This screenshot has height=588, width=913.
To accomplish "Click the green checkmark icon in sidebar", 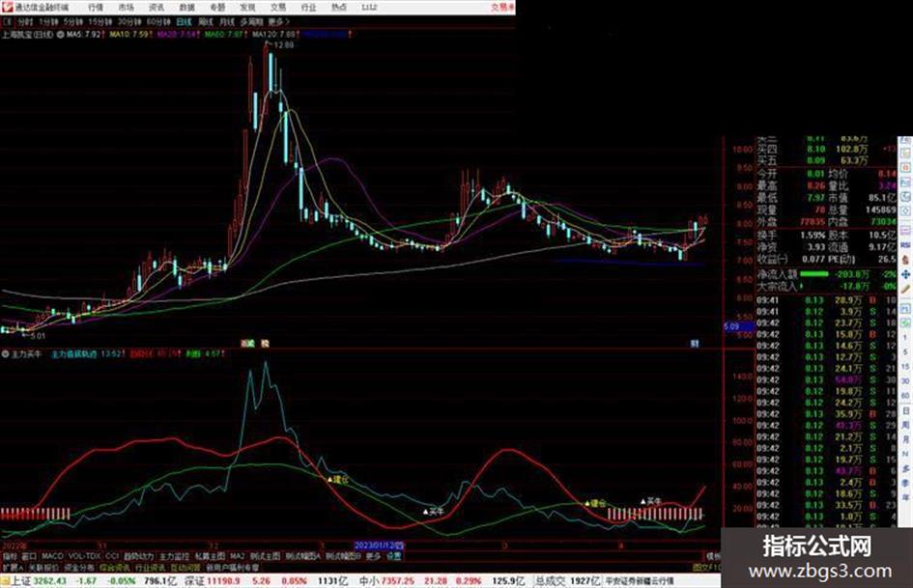I will point(905,322).
